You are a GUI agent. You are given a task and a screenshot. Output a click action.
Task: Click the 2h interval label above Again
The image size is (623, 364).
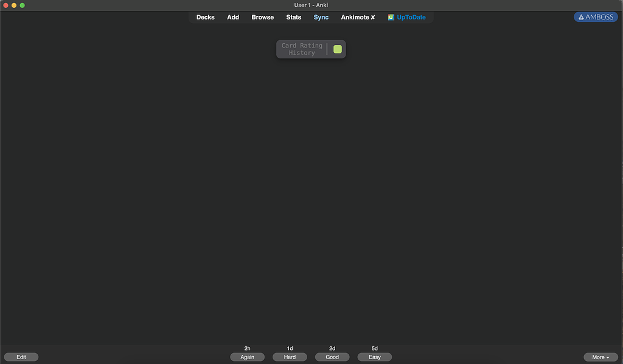tap(247, 348)
